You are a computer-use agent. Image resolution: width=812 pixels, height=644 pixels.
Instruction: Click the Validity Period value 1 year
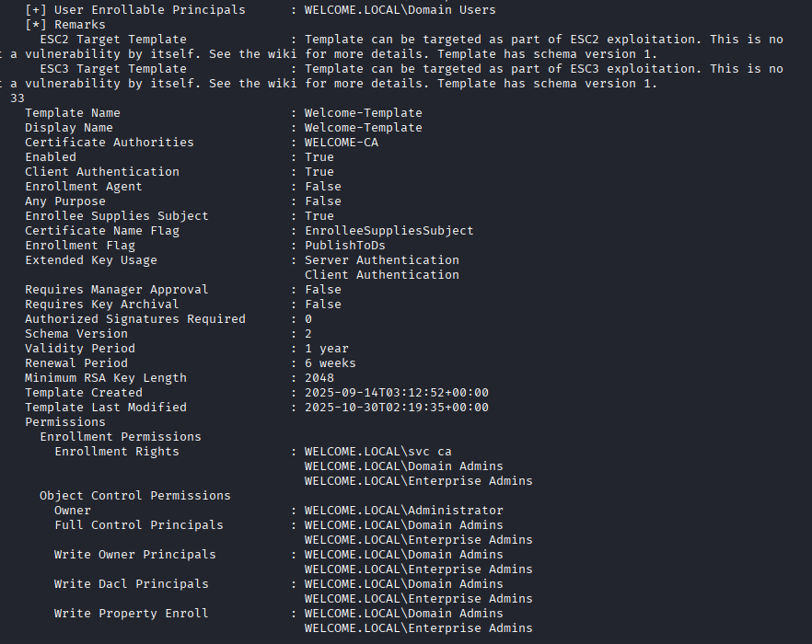point(326,349)
